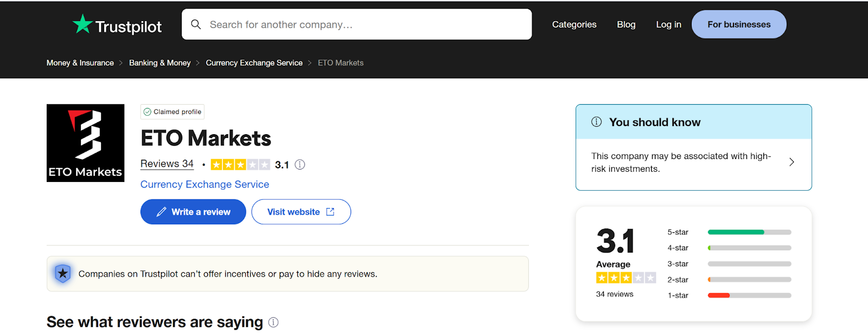
Task: Click the star rating beside 3.1
Action: coord(240,165)
